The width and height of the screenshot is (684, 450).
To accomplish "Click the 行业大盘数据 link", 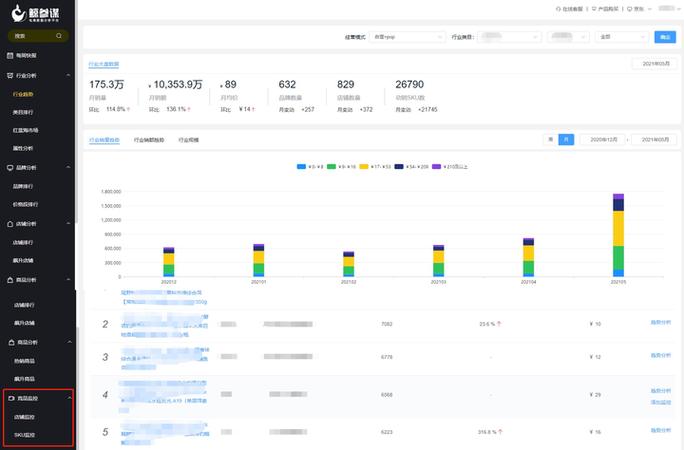I will (x=104, y=64).
